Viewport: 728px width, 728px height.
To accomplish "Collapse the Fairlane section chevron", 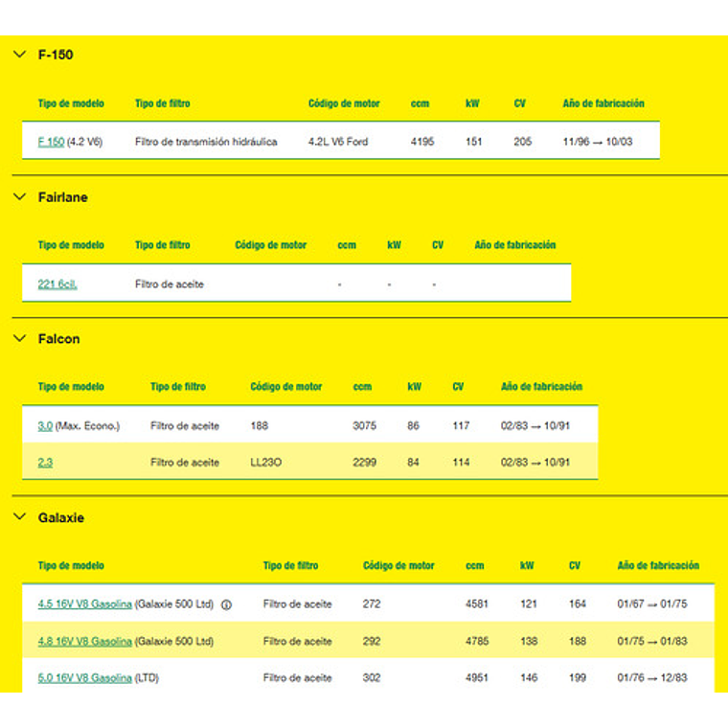I will [19, 197].
